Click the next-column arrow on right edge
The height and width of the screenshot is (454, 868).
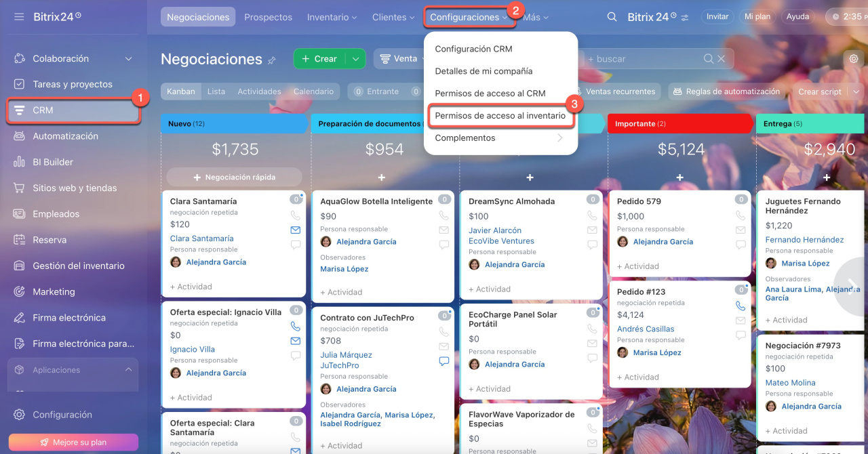click(x=852, y=287)
